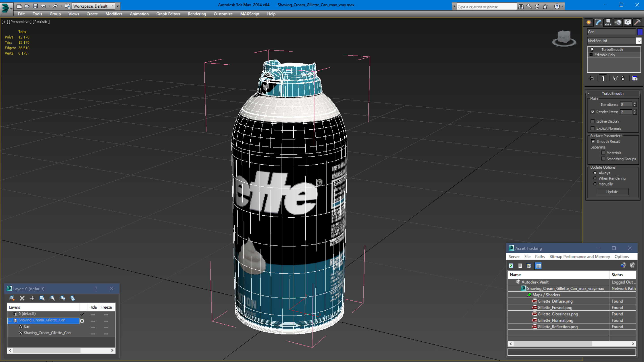
Task: Open Undo history dropdown arrow
Action: 49,6
